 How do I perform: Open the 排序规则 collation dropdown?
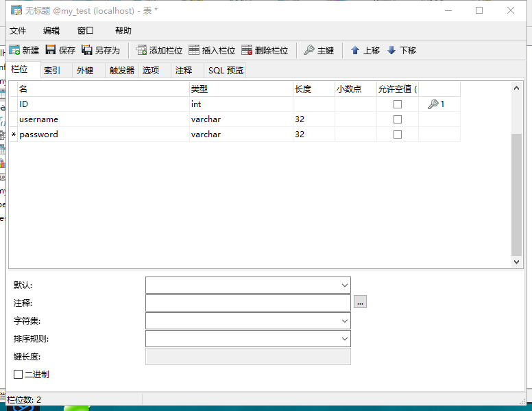click(344, 339)
